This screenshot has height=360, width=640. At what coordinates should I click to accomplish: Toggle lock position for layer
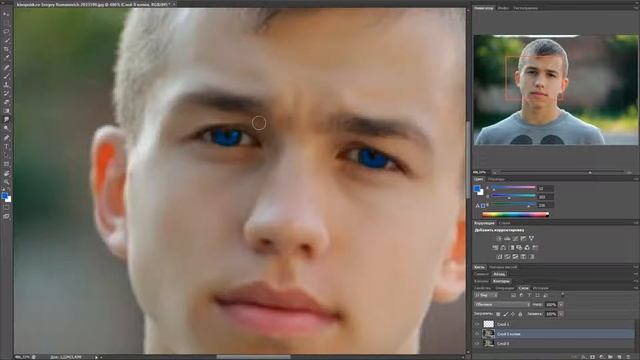(x=513, y=314)
